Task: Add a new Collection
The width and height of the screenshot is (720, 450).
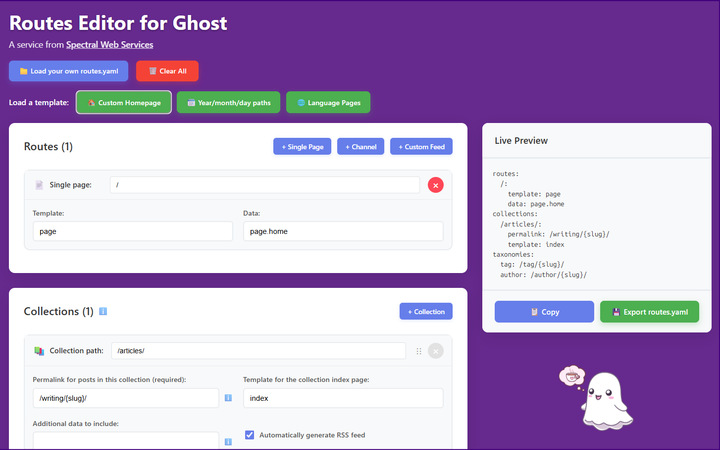Action: click(426, 311)
